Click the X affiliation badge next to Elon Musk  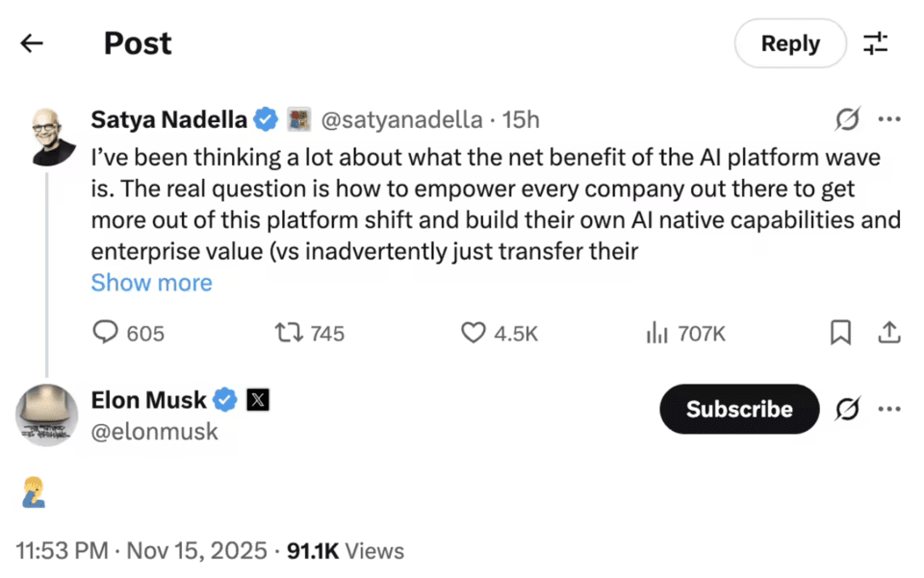point(257,399)
